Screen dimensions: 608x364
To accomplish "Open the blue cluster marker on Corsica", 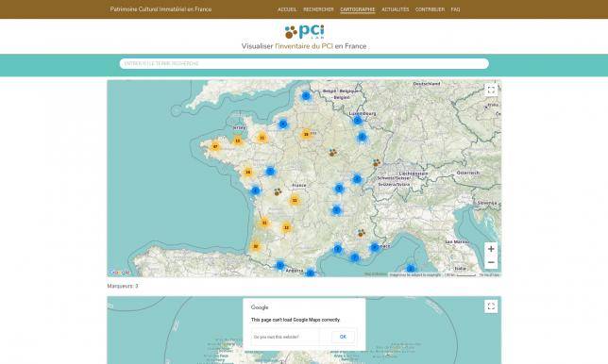I will coord(411,269).
